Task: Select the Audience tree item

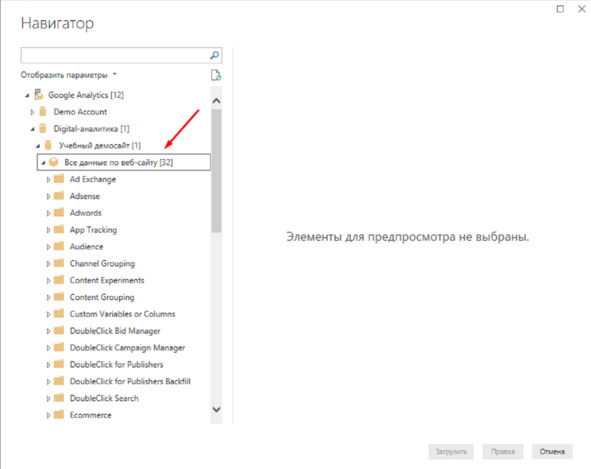Action: click(x=86, y=247)
